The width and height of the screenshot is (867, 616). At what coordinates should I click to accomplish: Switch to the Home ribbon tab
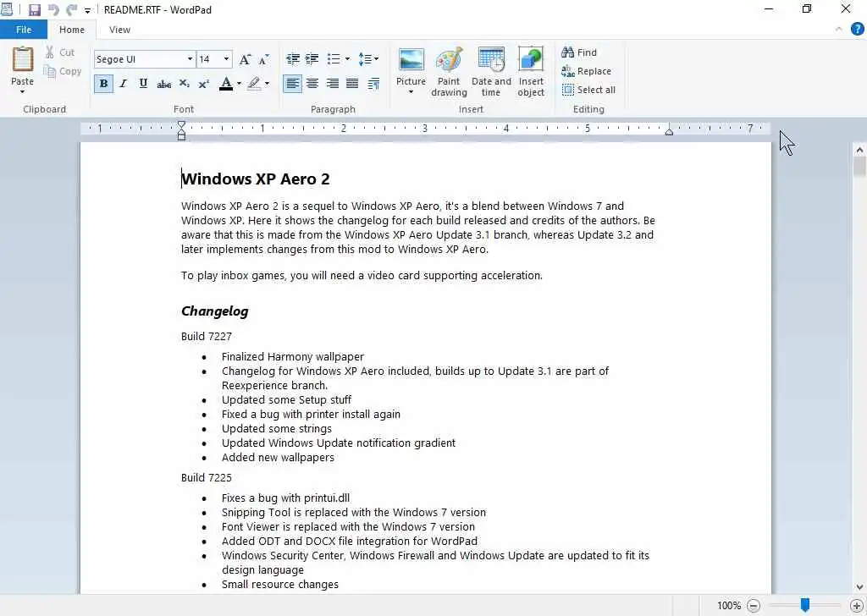point(72,30)
